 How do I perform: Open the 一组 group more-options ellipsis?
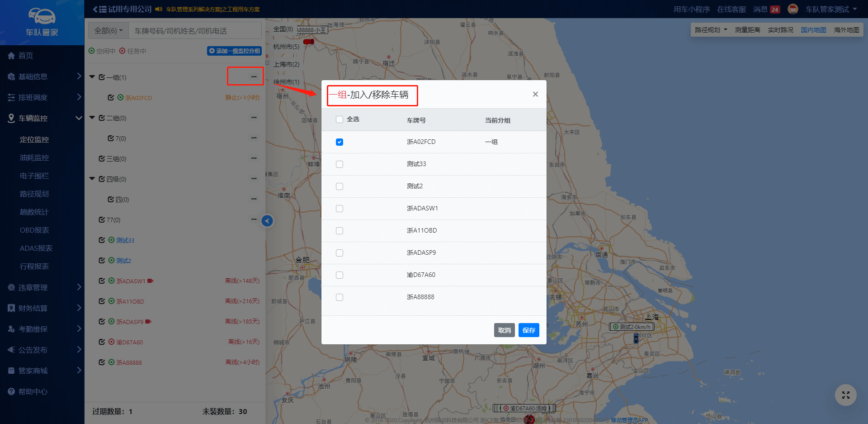[254, 77]
